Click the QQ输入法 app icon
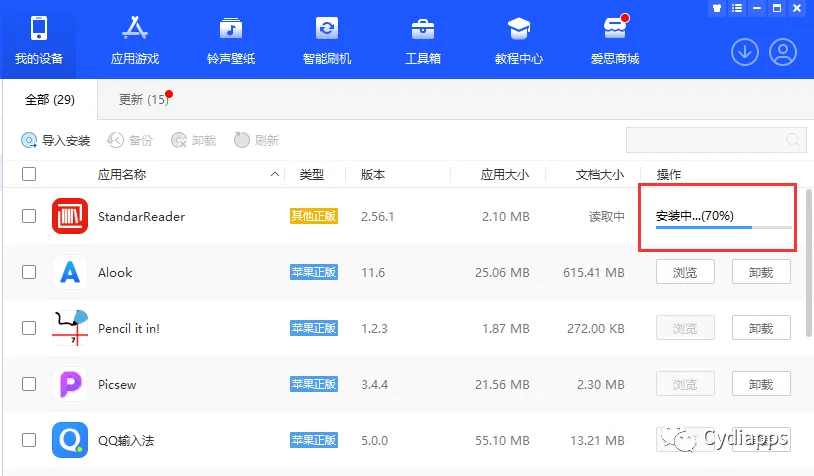 (x=70, y=440)
